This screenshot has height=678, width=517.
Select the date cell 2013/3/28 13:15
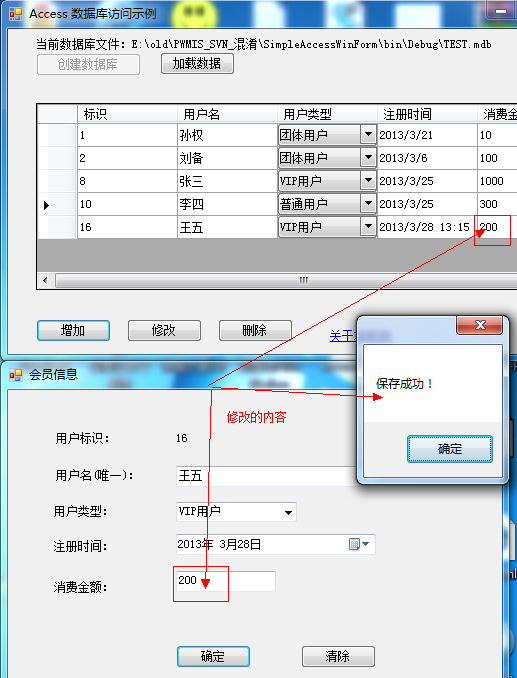click(x=427, y=227)
